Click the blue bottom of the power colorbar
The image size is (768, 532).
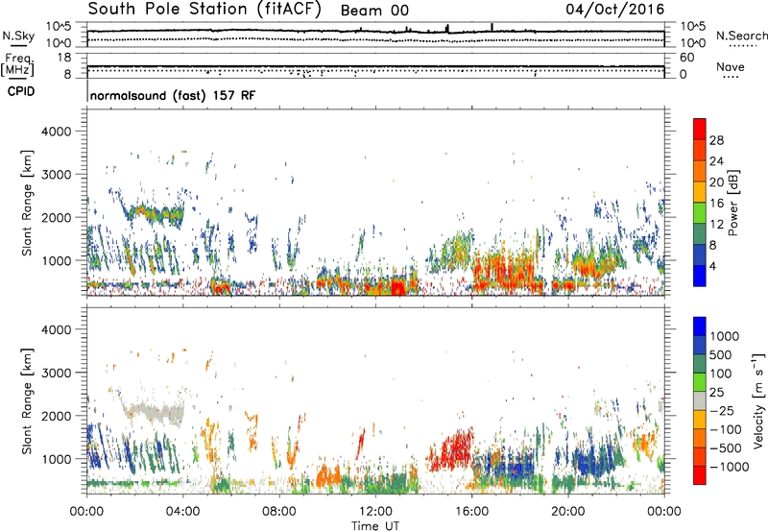[700, 276]
